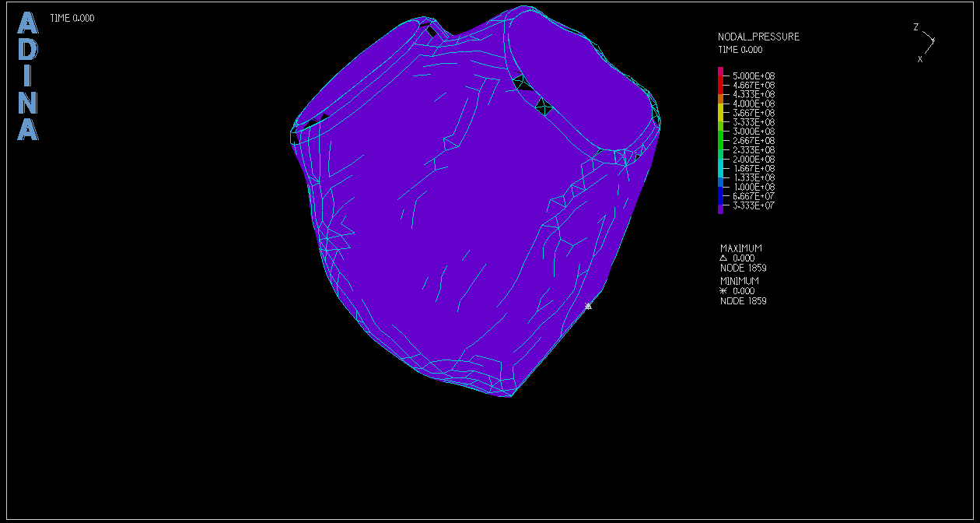Select NODE 1859 under MAXIMUM
The height and width of the screenshot is (523, 980).
tap(743, 268)
